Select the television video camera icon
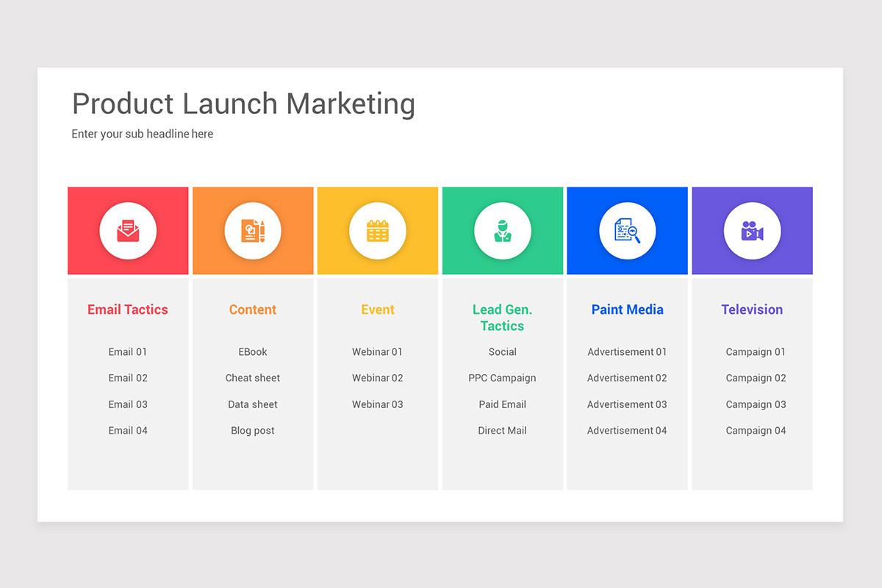 tap(752, 232)
